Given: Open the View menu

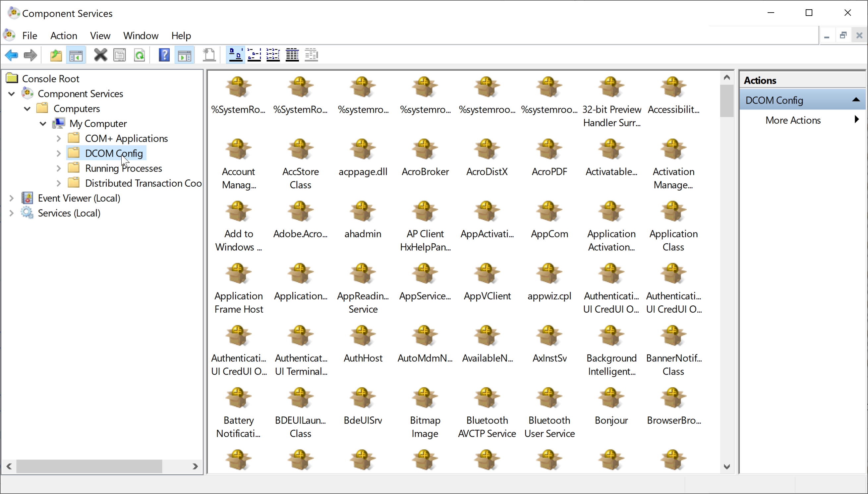Looking at the screenshot, I should [99, 36].
